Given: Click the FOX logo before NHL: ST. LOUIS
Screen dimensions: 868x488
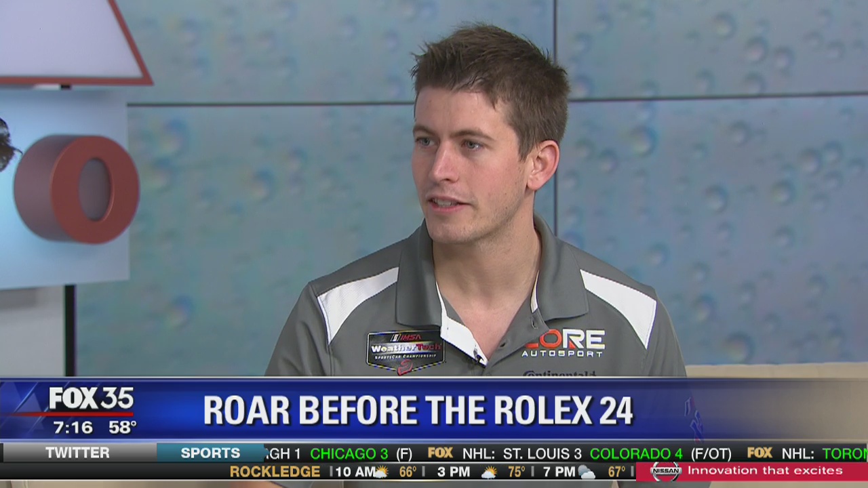Looking at the screenshot, I should 440,453.
